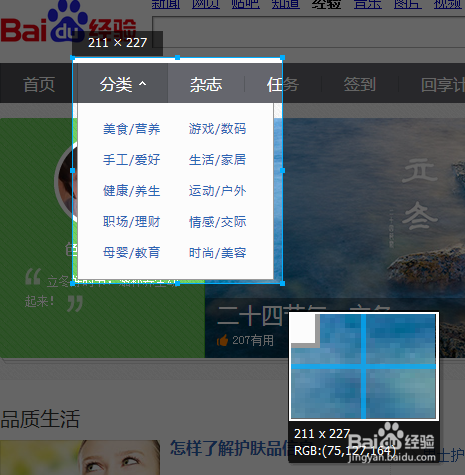
Task: Open the 签到 nav tab
Action: point(360,84)
